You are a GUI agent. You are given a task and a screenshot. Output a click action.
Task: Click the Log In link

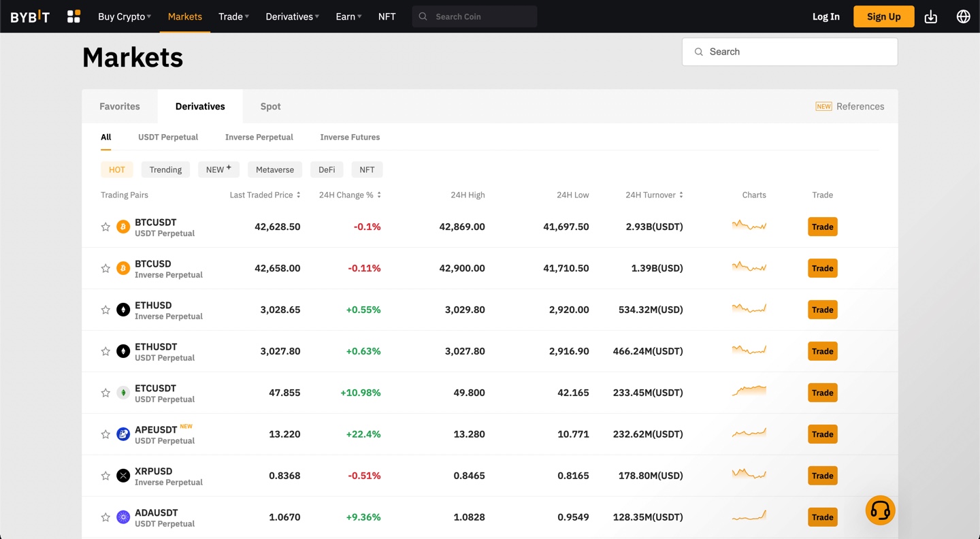826,16
